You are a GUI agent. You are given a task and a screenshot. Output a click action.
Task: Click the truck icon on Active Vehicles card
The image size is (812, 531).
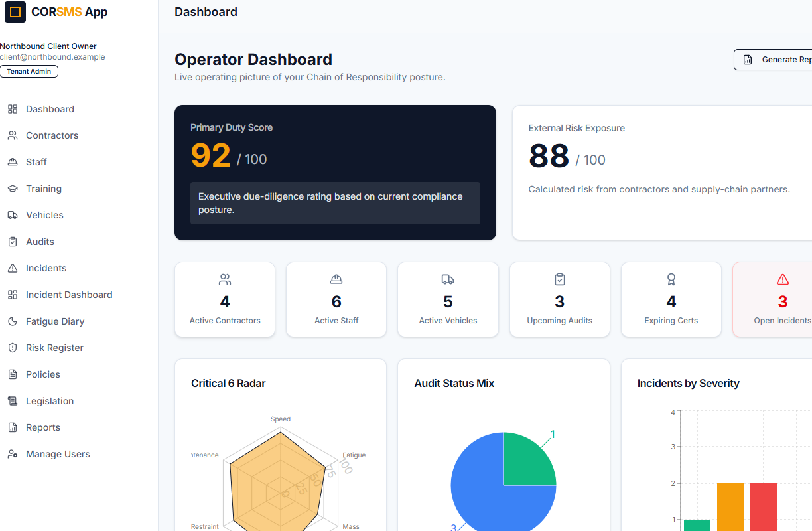click(448, 279)
